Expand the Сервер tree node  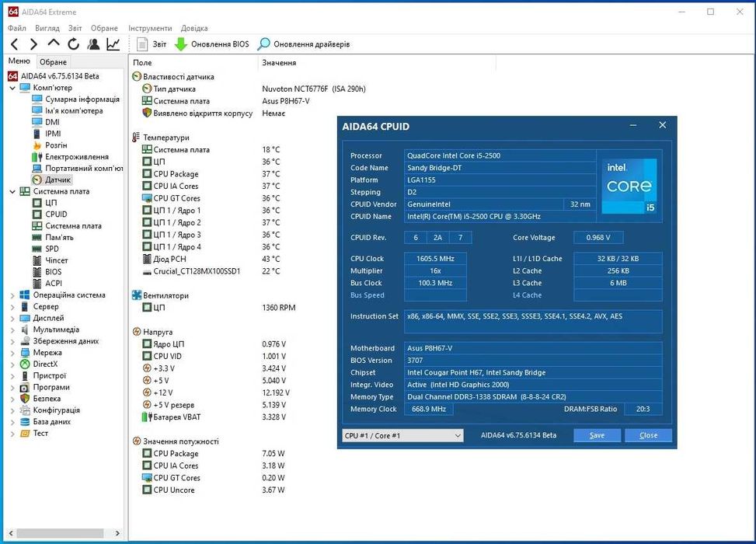point(12,307)
